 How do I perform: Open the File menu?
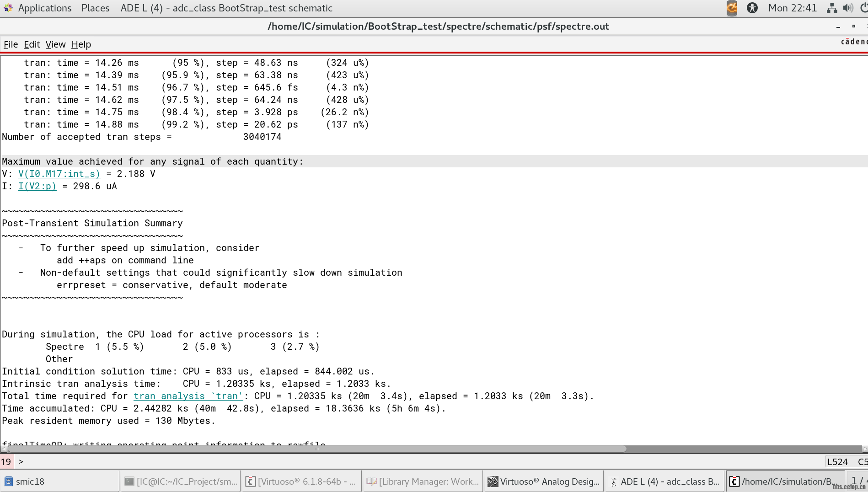(x=11, y=44)
